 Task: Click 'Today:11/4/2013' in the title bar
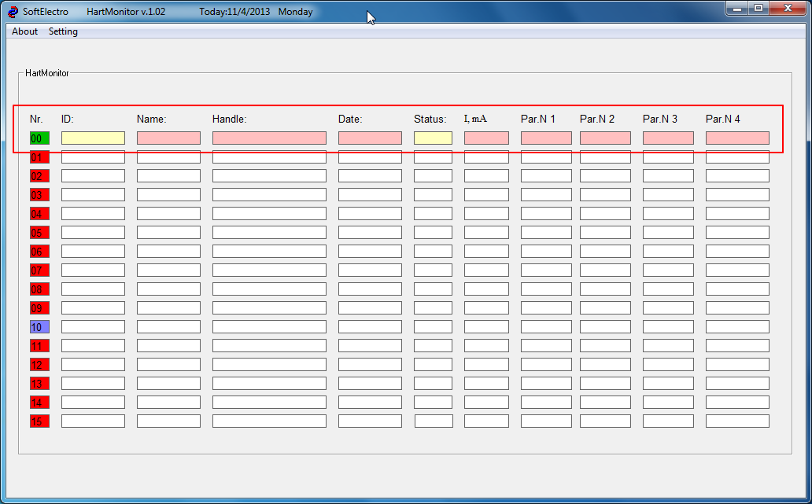tap(234, 11)
